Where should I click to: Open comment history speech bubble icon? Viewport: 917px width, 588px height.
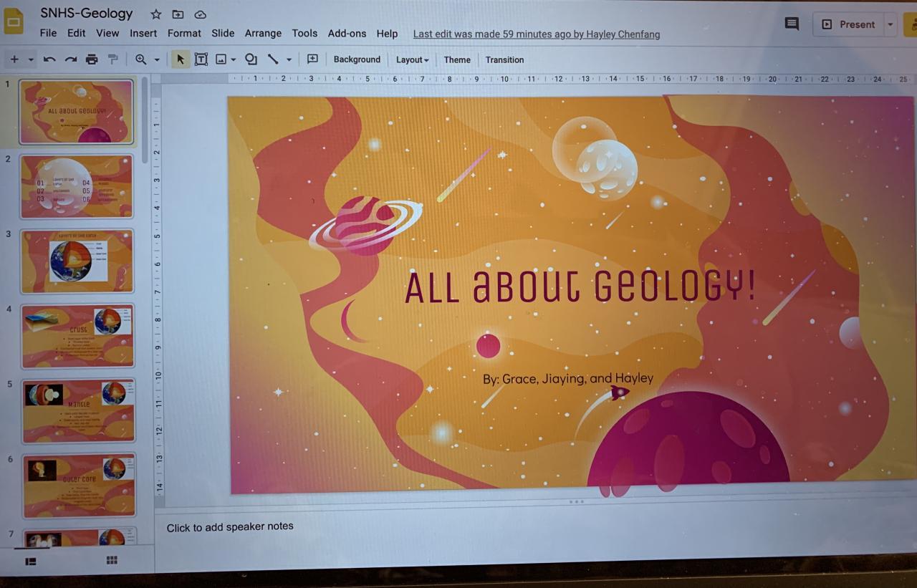click(792, 24)
